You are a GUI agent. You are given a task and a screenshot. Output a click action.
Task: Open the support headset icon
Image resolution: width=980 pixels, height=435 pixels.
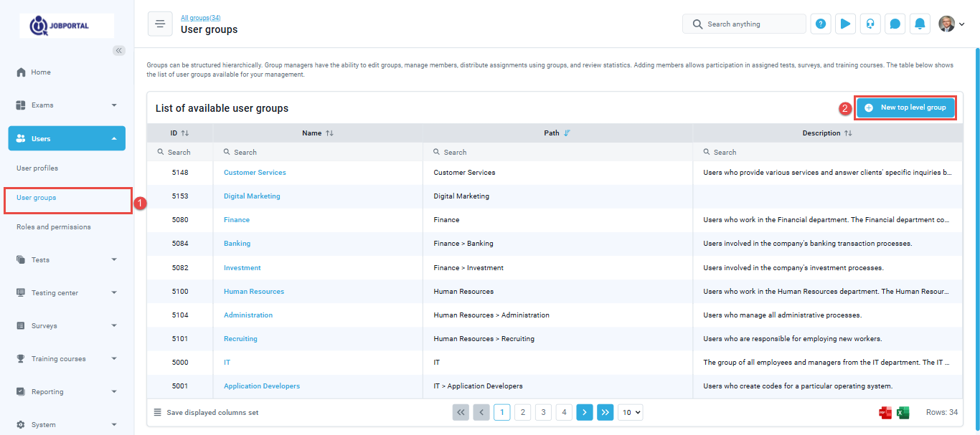870,24
